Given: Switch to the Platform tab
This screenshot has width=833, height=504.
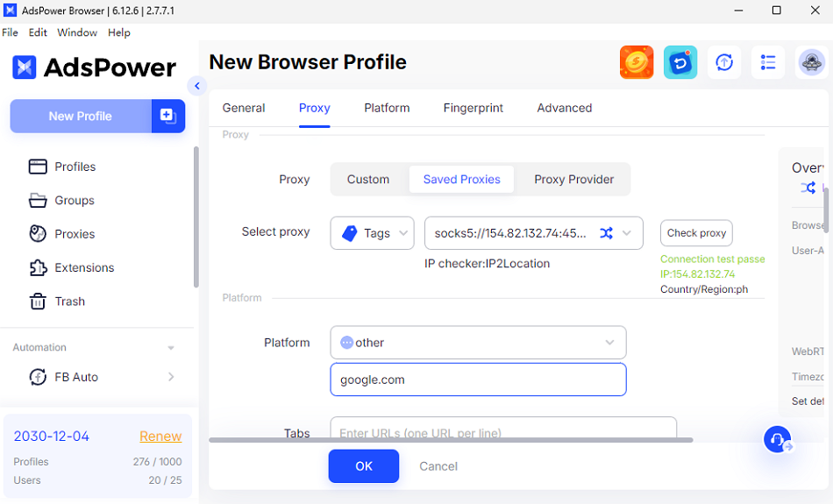Looking at the screenshot, I should tap(387, 108).
